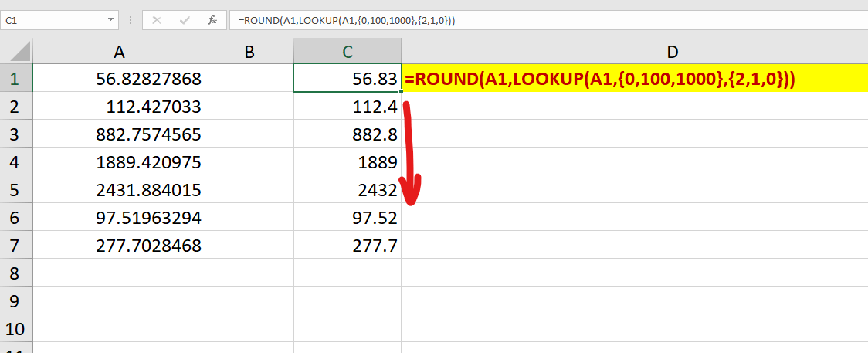This screenshot has width=868, height=353.
Task: Click cell C4 showing 1889
Action: click(x=348, y=161)
